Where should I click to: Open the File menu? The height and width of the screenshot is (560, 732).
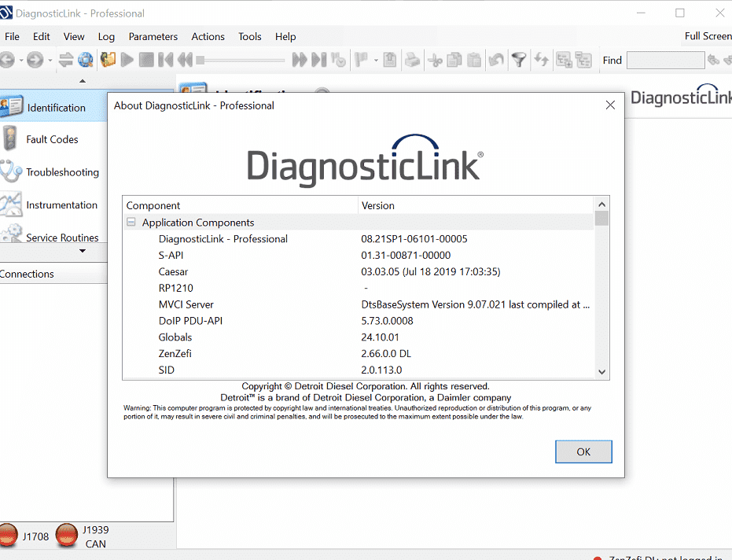point(12,36)
